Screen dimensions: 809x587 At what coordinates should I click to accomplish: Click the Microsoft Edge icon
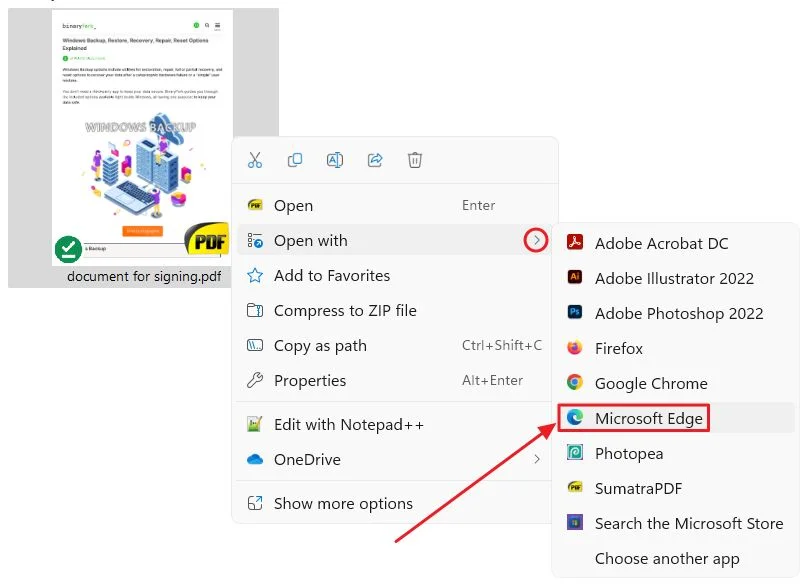[575, 417]
